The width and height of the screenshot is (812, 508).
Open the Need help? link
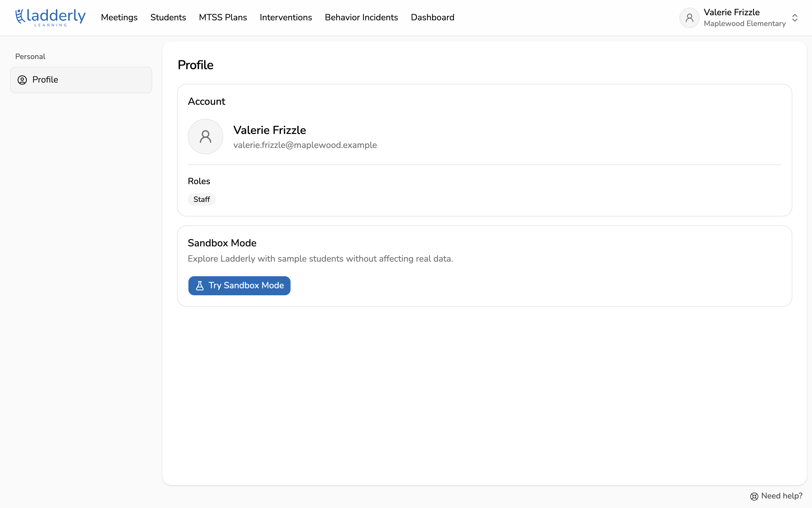(776, 496)
